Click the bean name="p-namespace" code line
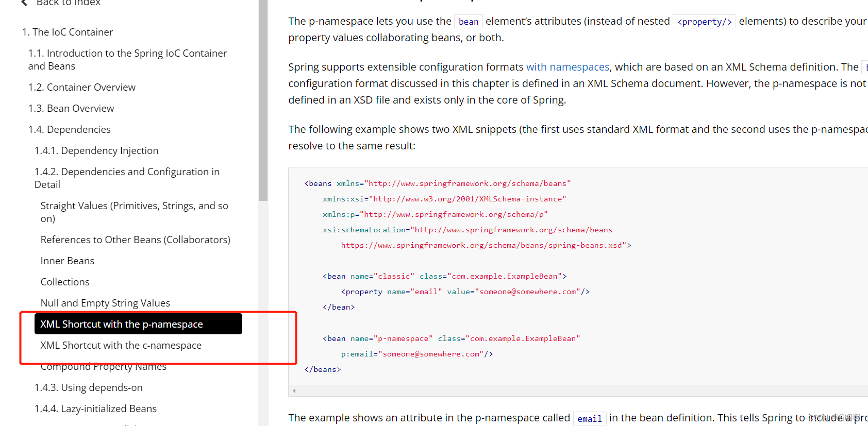This screenshot has width=868, height=426. 451,338
